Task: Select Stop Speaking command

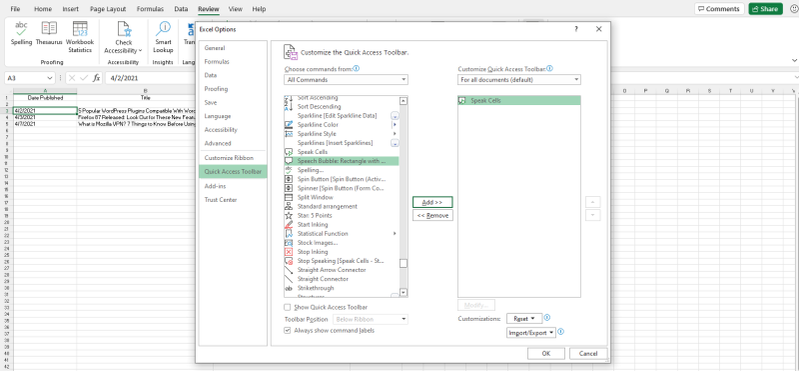Action: [341, 261]
